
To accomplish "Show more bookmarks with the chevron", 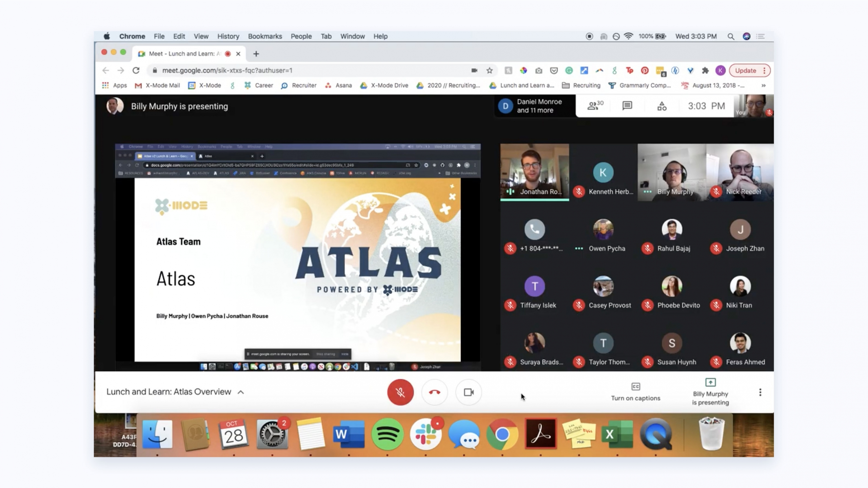I will (x=763, y=85).
